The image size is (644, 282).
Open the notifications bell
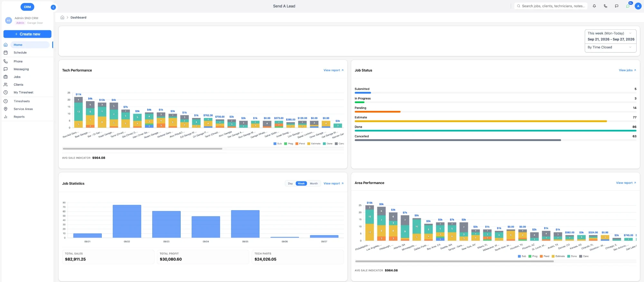tap(594, 6)
